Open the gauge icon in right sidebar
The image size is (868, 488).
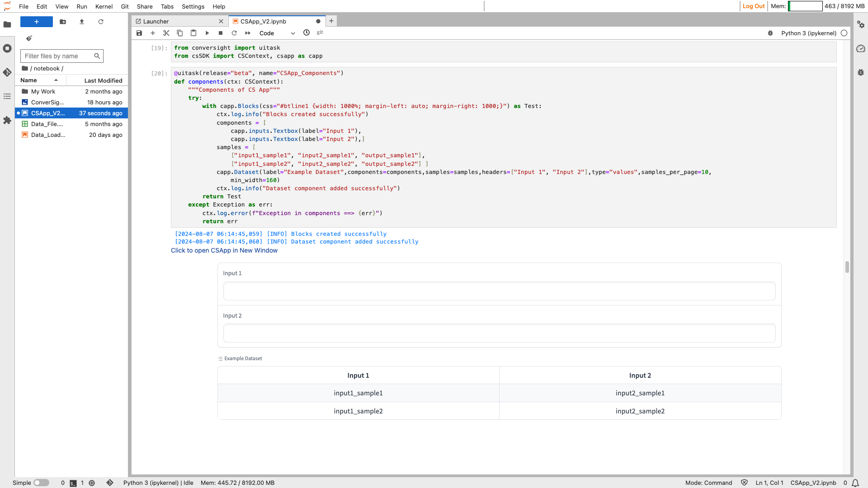[861, 48]
